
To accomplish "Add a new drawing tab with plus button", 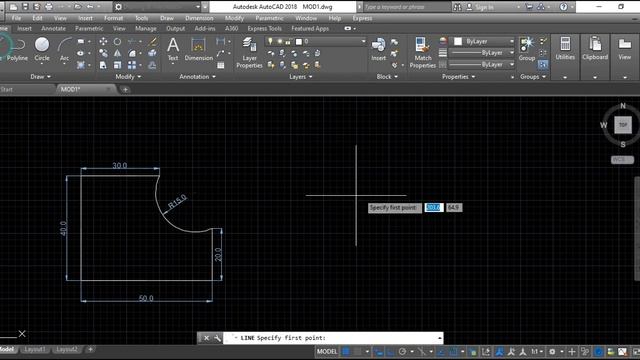I will [x=125, y=89].
